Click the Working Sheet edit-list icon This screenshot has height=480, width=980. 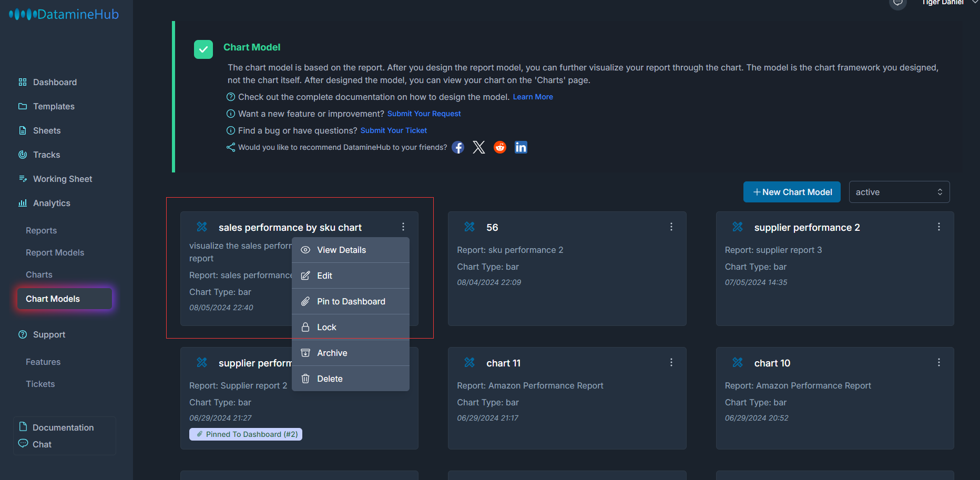pos(23,179)
